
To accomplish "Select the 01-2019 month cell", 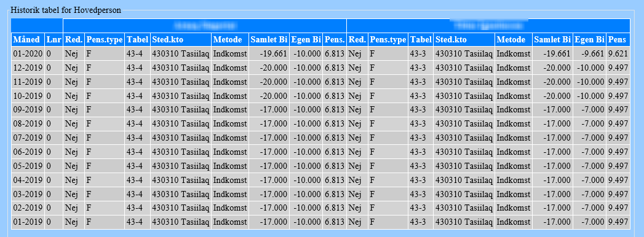I will (x=28, y=222).
